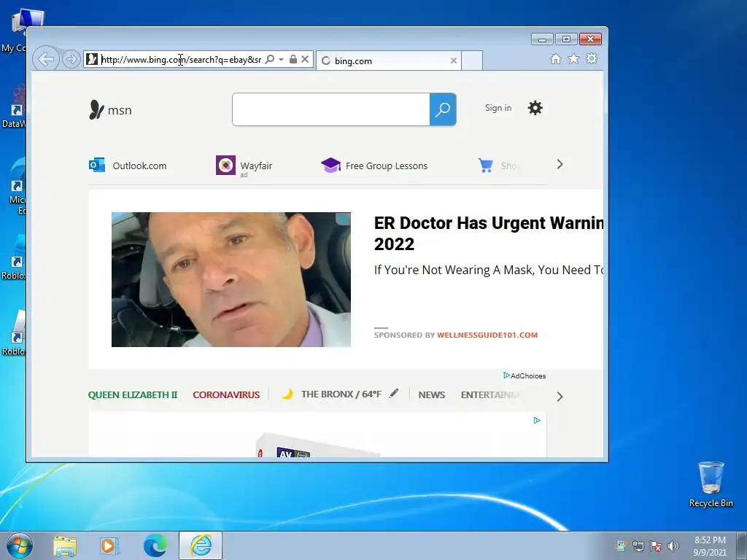This screenshot has height=560, width=747.
Task: Click the Outlook envelope icon
Action: click(x=97, y=166)
